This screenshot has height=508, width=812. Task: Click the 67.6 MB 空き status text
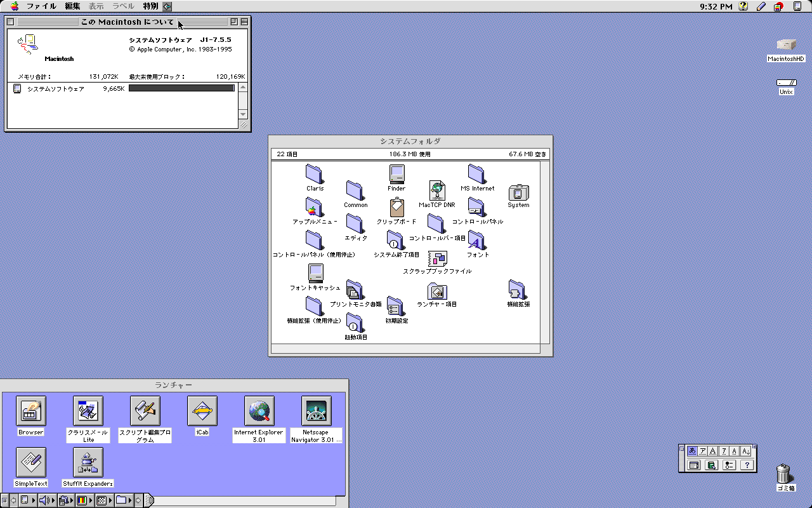tap(527, 154)
